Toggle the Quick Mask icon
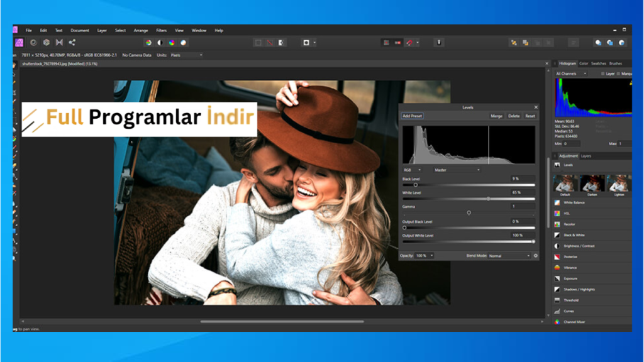The width and height of the screenshot is (644, 362). coord(306,43)
